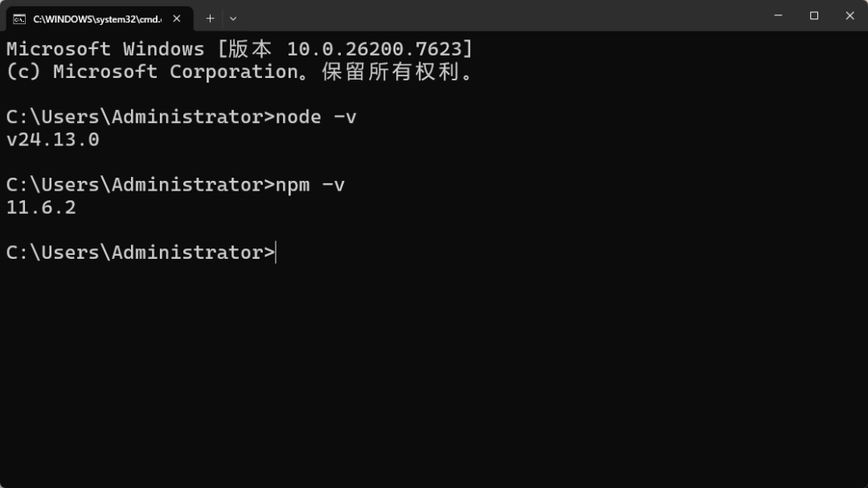Close the terminal window
The width and height of the screenshot is (868, 488).
[x=850, y=16]
